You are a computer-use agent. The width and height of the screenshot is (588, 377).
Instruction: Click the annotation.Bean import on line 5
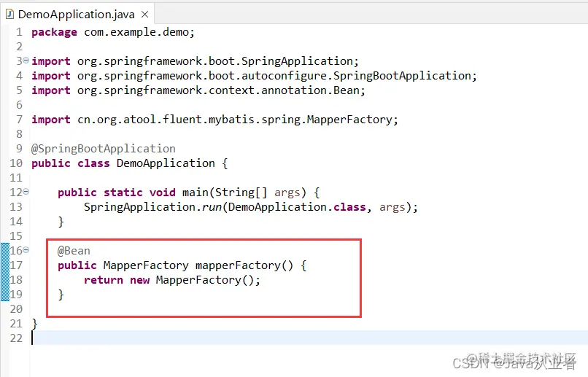tap(198, 90)
